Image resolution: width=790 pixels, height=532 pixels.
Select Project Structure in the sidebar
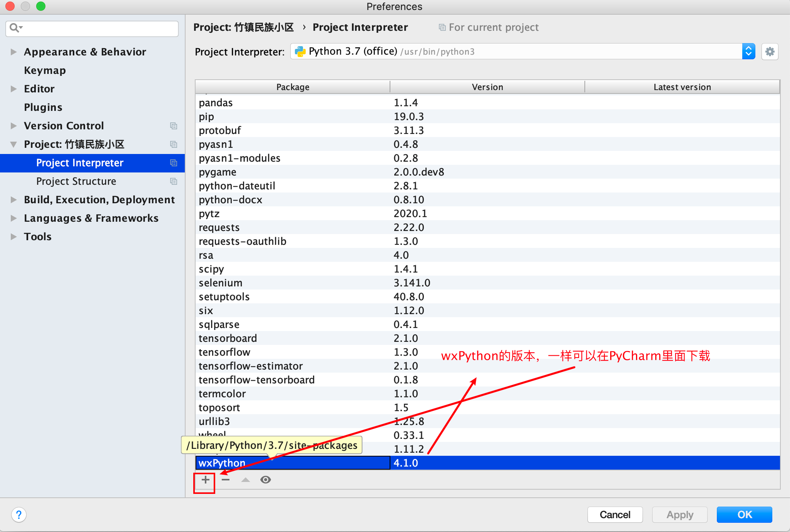click(x=76, y=181)
